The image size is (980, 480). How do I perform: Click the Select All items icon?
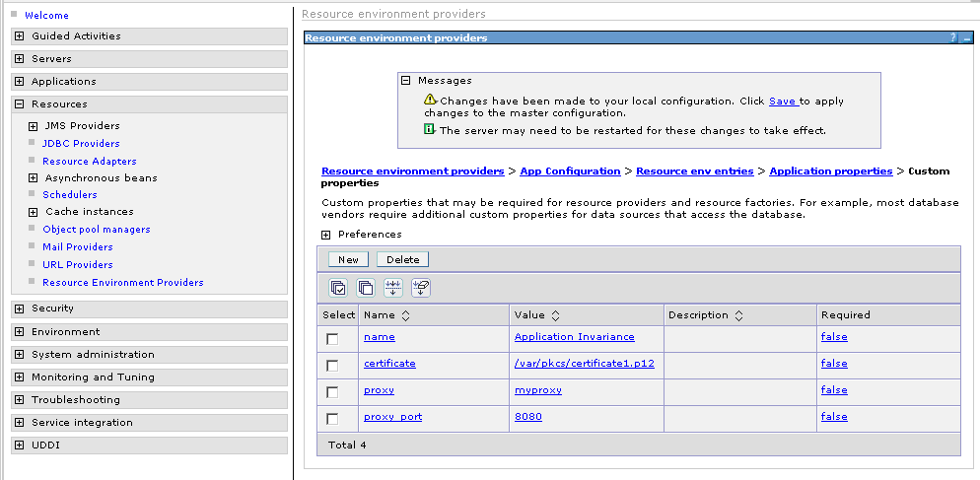[338, 288]
